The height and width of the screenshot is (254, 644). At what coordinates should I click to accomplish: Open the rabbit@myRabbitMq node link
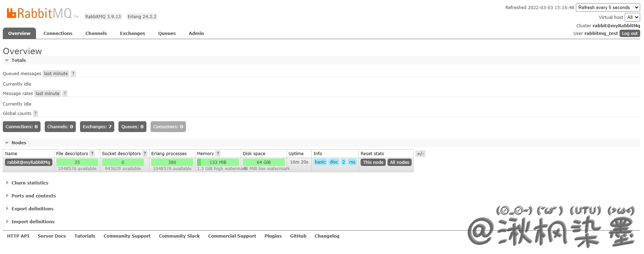pyautogui.click(x=29, y=162)
